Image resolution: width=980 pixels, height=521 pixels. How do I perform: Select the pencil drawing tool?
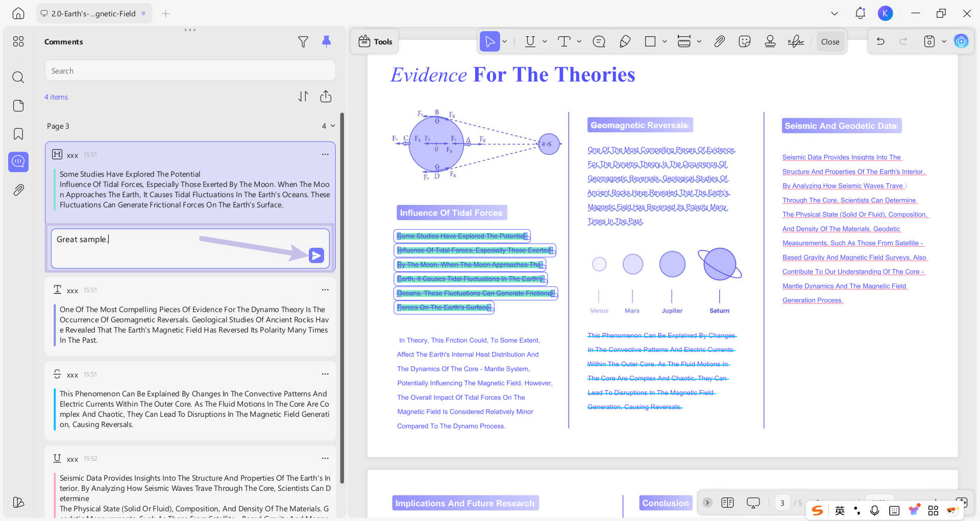point(625,41)
